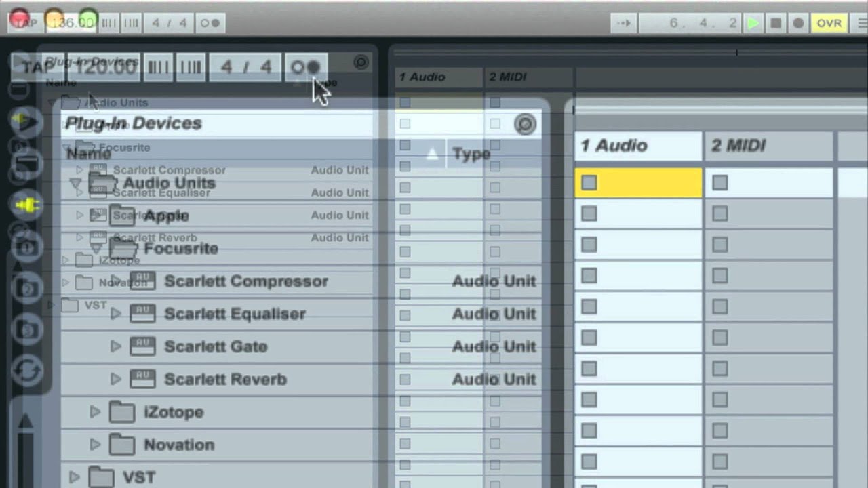Click the AU icon beside Scarlett Equaliser
This screenshot has width=868, height=488.
click(142, 313)
